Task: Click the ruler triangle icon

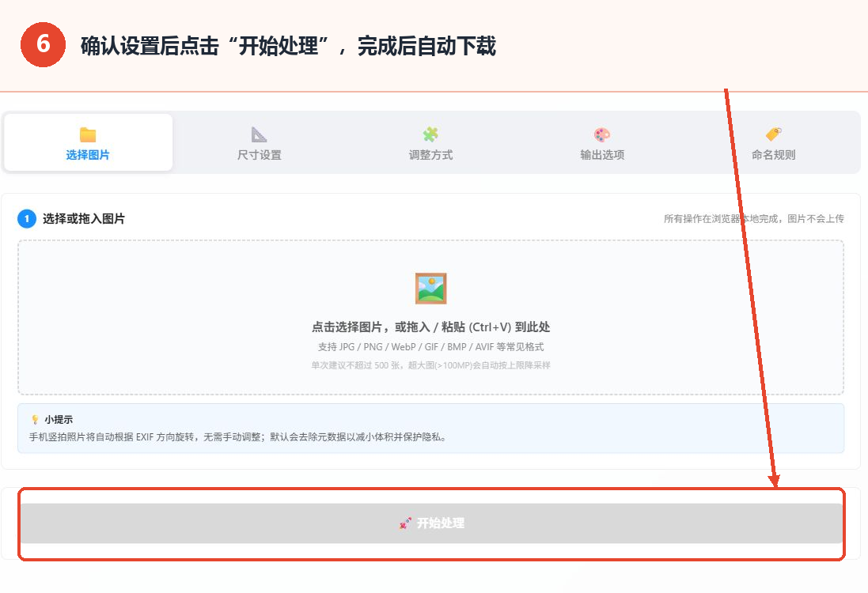Action: [259, 134]
